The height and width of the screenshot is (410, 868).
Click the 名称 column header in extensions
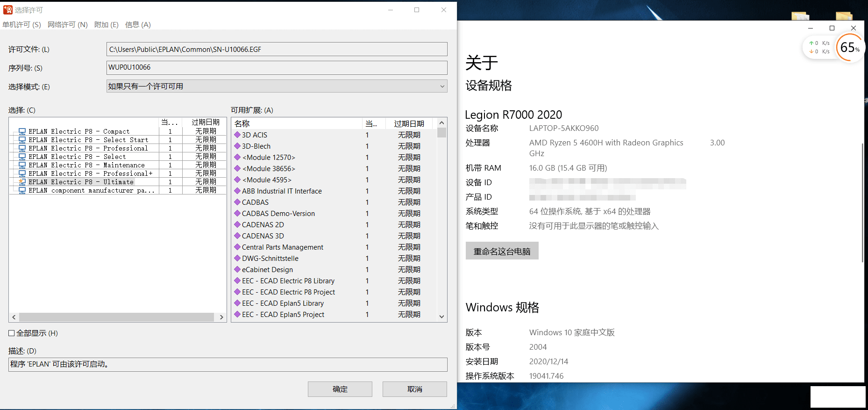coord(297,123)
